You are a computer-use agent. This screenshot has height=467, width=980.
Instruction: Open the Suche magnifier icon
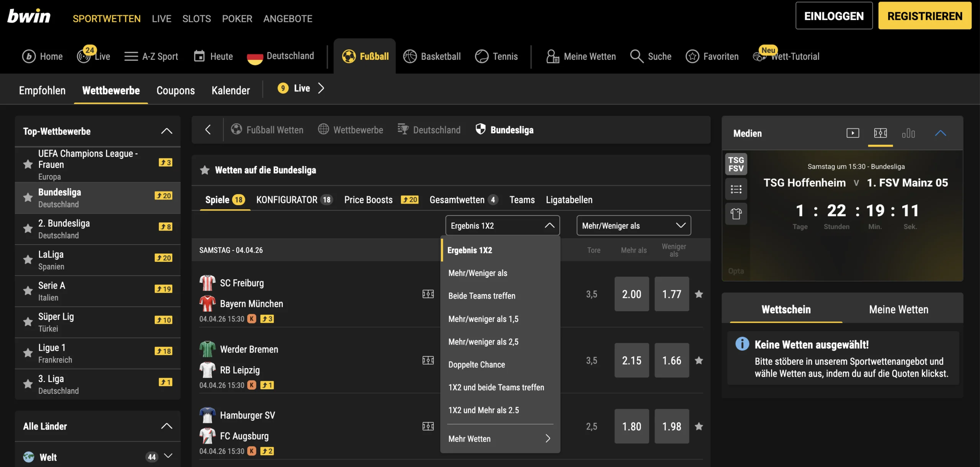tap(636, 56)
